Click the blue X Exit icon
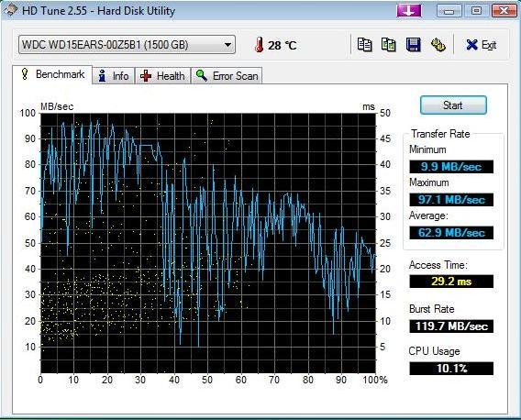Screen dimensions: 521x420 [x=471, y=45]
